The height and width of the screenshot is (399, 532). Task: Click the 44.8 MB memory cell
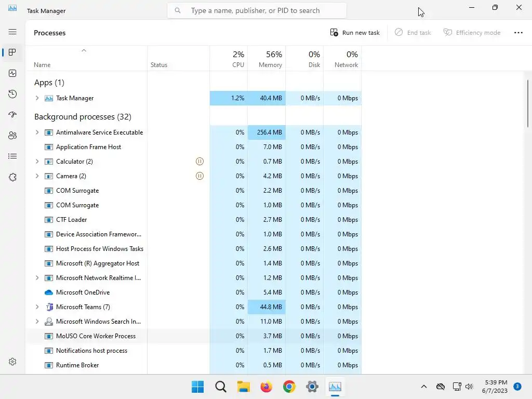tap(267, 307)
